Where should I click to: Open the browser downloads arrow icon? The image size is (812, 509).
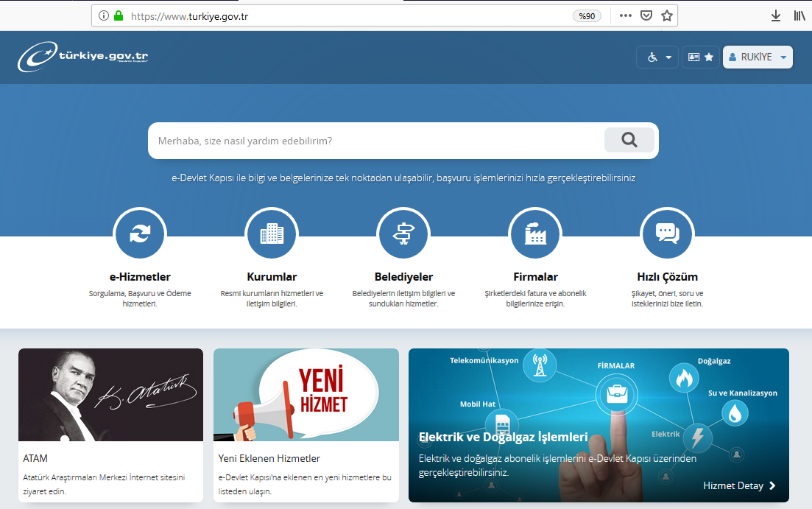click(776, 15)
